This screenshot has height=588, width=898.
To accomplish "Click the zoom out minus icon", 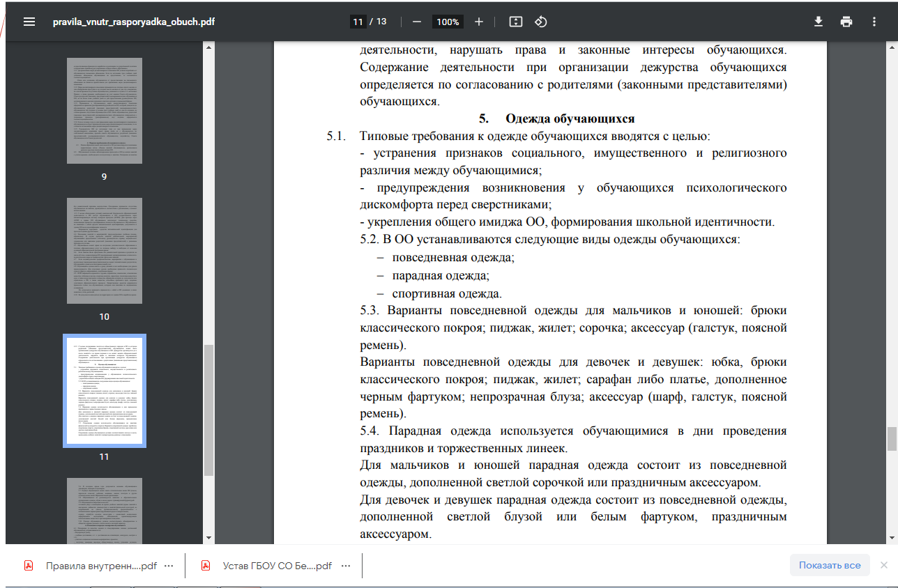I will pos(417,22).
